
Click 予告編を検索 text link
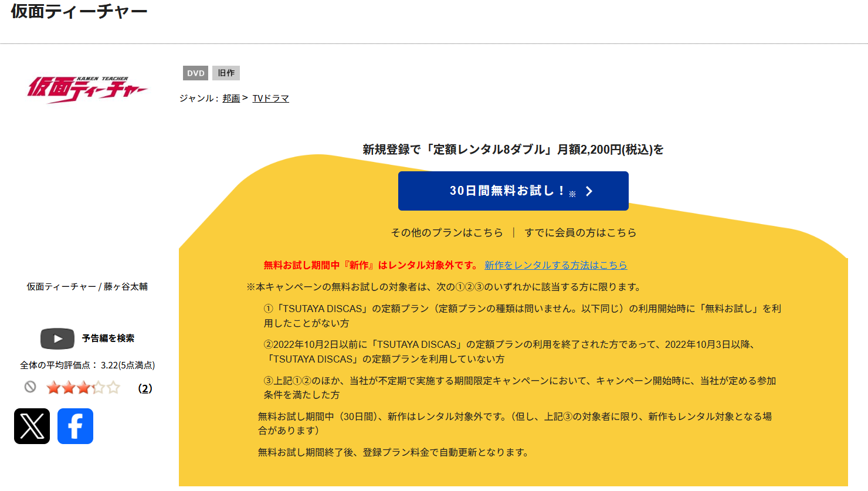[108, 338]
